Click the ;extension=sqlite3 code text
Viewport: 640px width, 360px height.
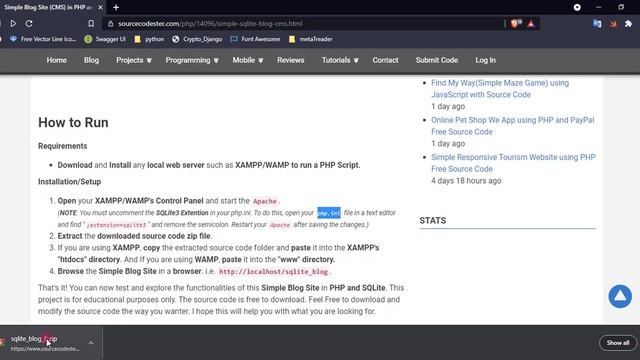(x=116, y=225)
